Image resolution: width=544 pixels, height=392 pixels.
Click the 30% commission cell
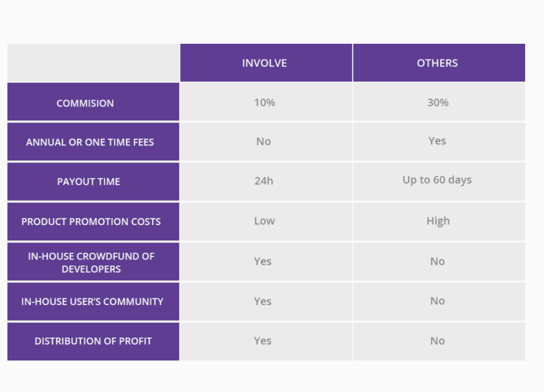coord(439,102)
